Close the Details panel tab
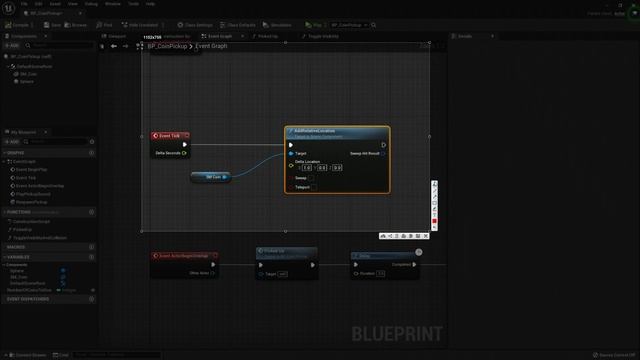The height and width of the screenshot is (360, 640). point(492,36)
